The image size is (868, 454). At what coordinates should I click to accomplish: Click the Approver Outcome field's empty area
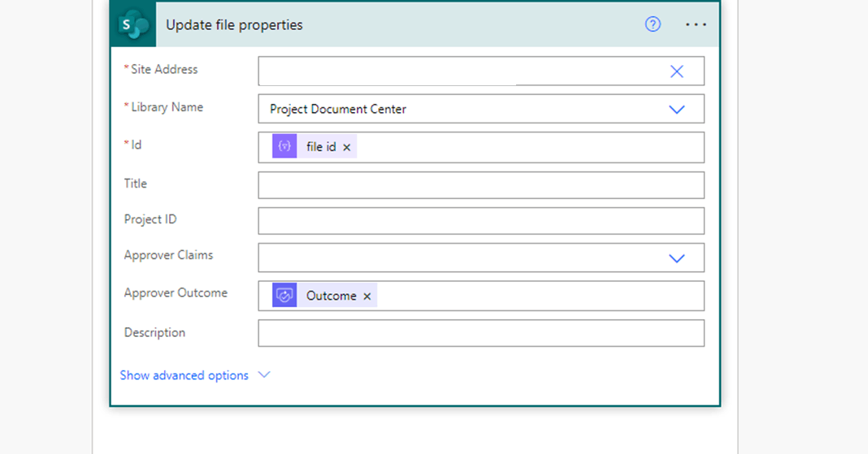540,296
